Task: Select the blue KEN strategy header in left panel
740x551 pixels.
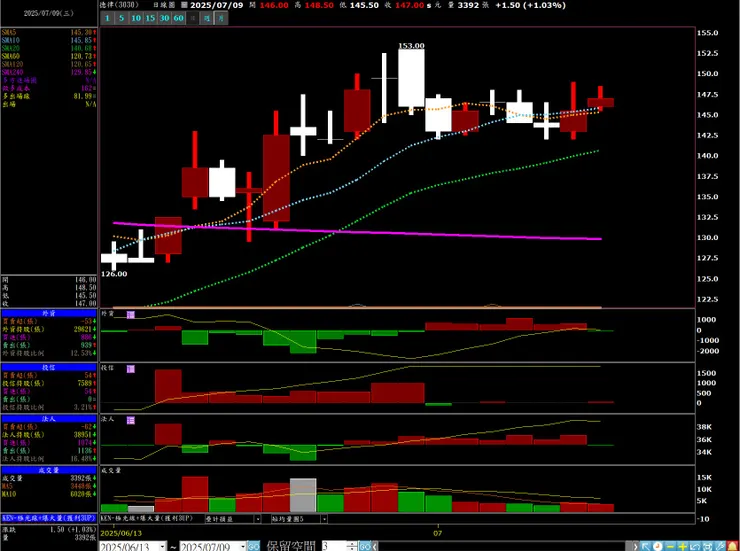Action: pyautogui.click(x=49, y=518)
